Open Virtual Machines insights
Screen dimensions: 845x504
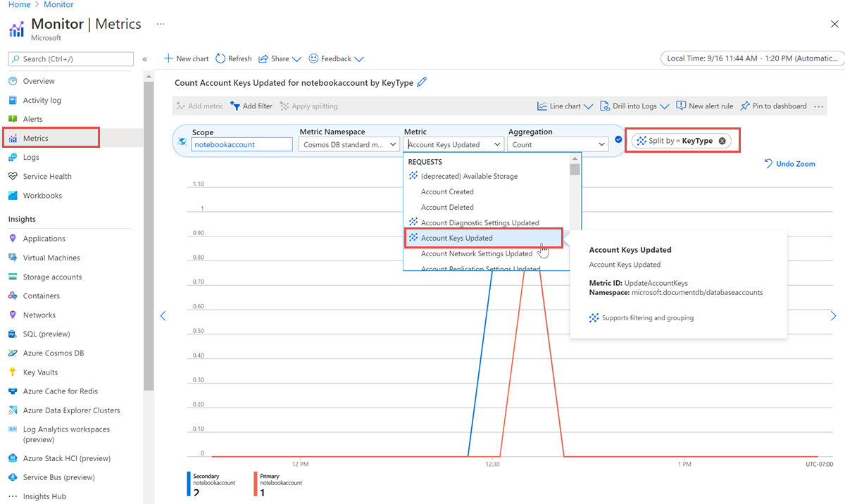[x=51, y=258]
